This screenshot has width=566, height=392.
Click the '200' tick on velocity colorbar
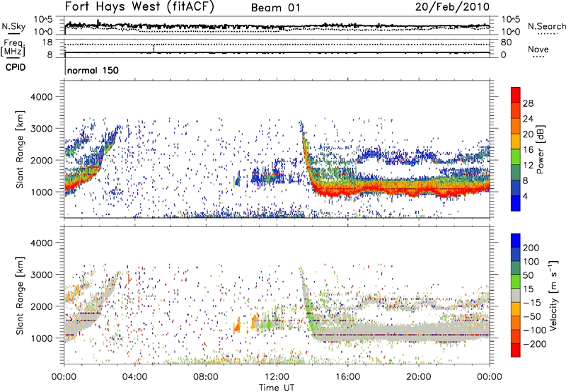(531, 248)
